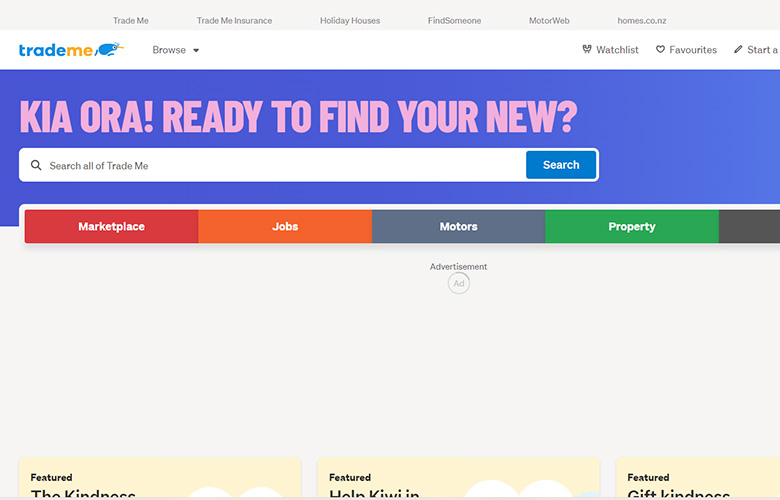Click the pencil icon beside Start a
This screenshot has width=780, height=500.
738,49
